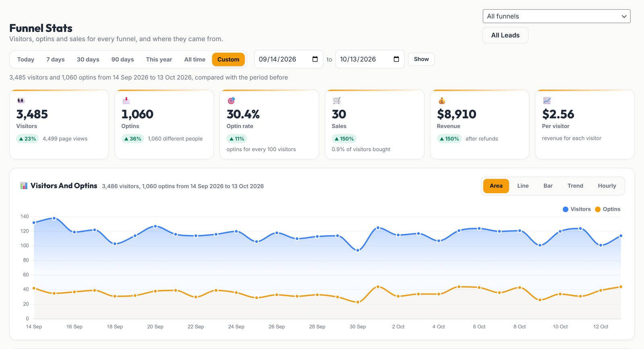Choose the 30 days range
644x349 pixels.
pyautogui.click(x=88, y=60)
